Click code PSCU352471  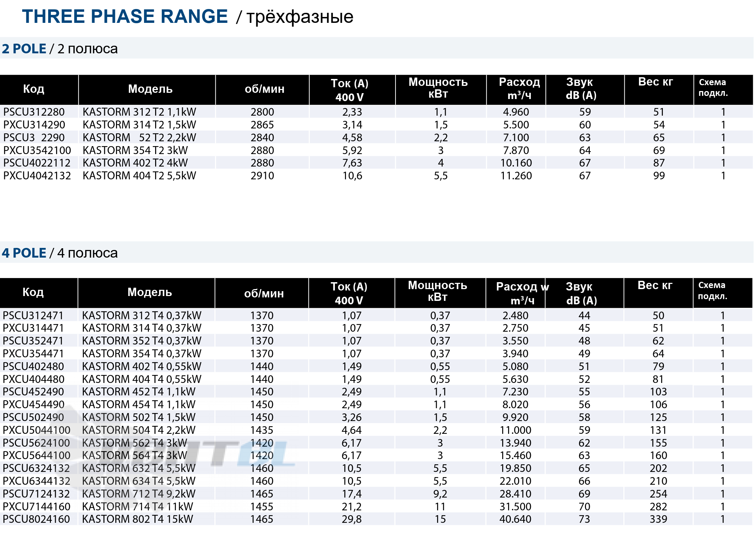(x=33, y=341)
